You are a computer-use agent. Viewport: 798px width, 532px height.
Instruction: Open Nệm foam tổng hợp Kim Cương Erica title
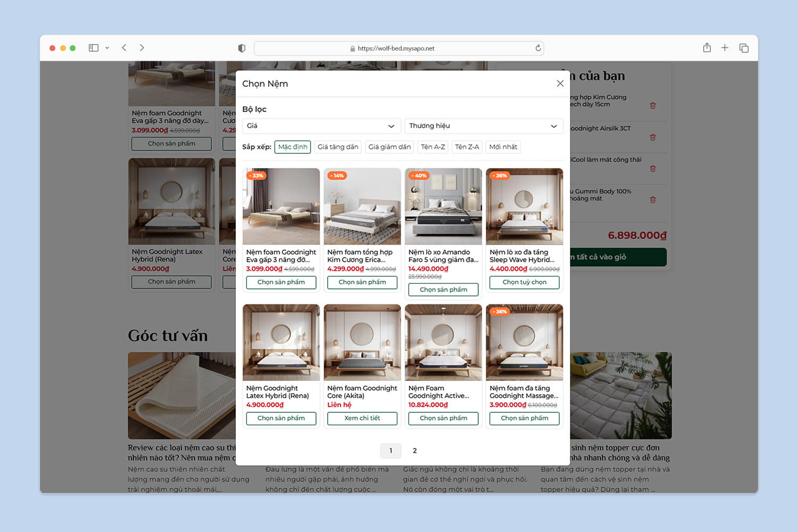coord(360,256)
